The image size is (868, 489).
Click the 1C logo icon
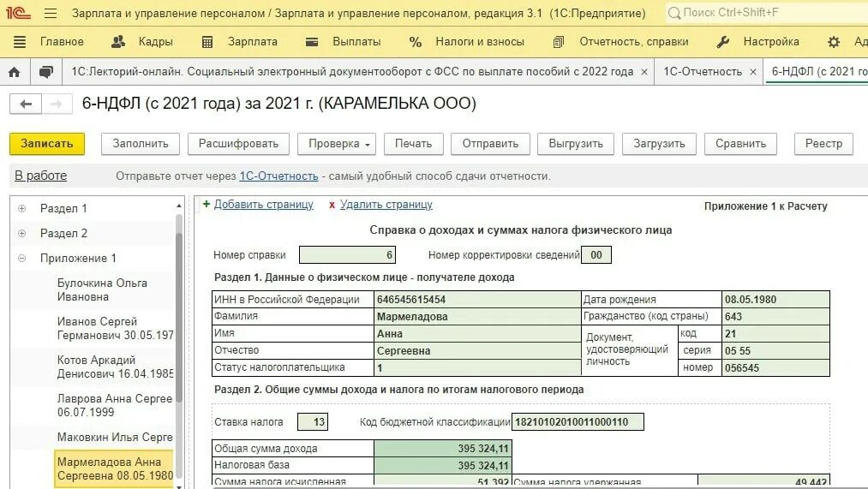click(x=18, y=12)
